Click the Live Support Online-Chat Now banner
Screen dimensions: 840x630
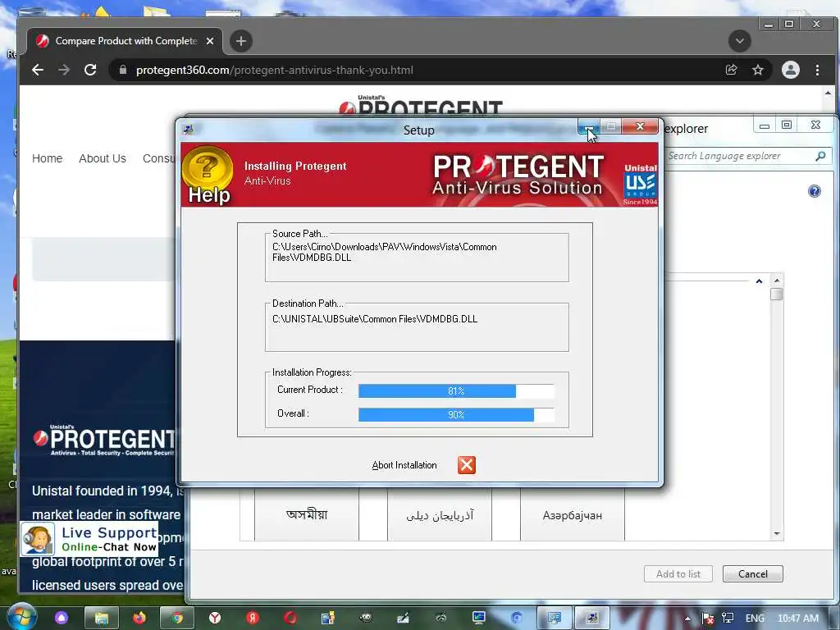point(89,539)
